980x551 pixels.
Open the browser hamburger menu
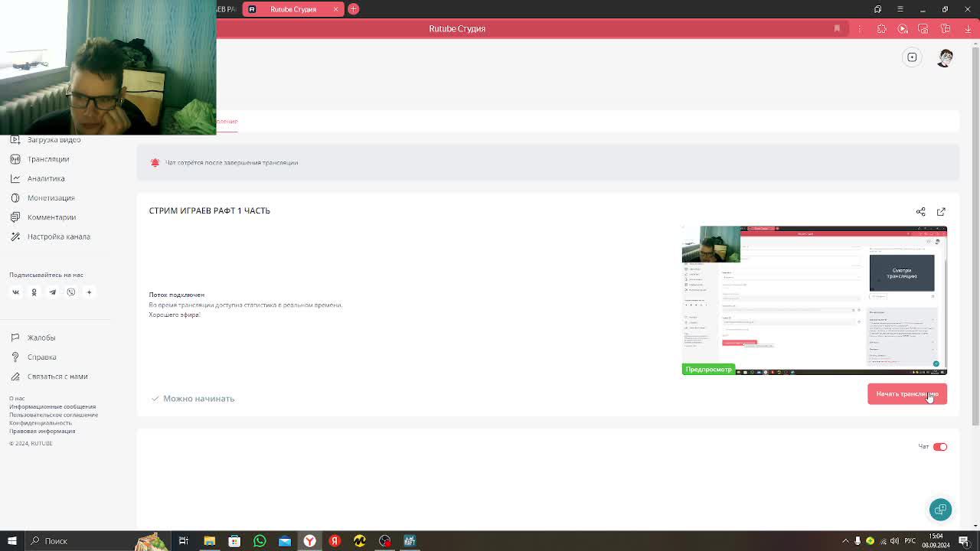(900, 9)
